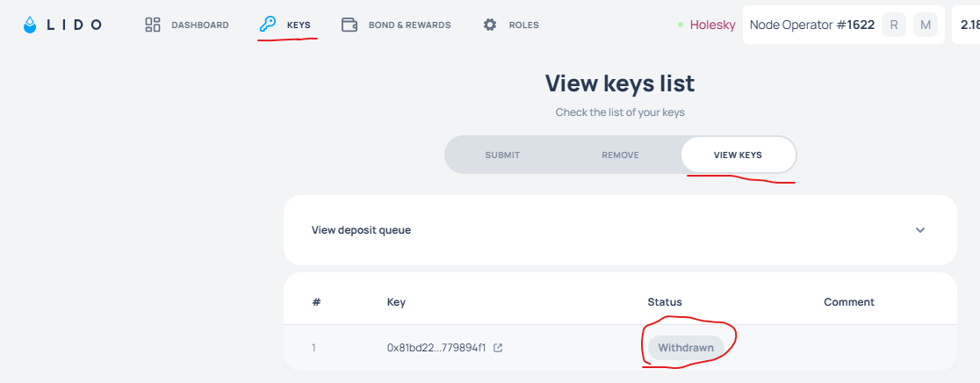Expand the View deposit queue chevron
The width and height of the screenshot is (980, 383).
pos(920,230)
